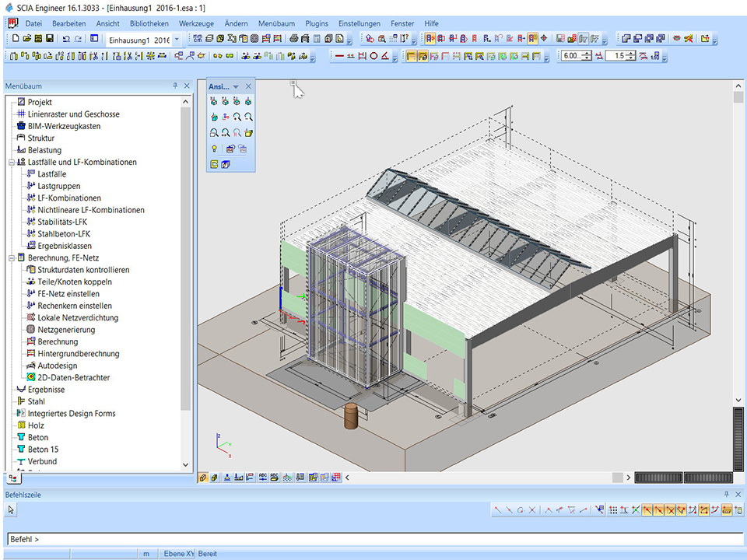Click the New project icon in the toolbar
747x560 pixels.
pyautogui.click(x=15, y=38)
